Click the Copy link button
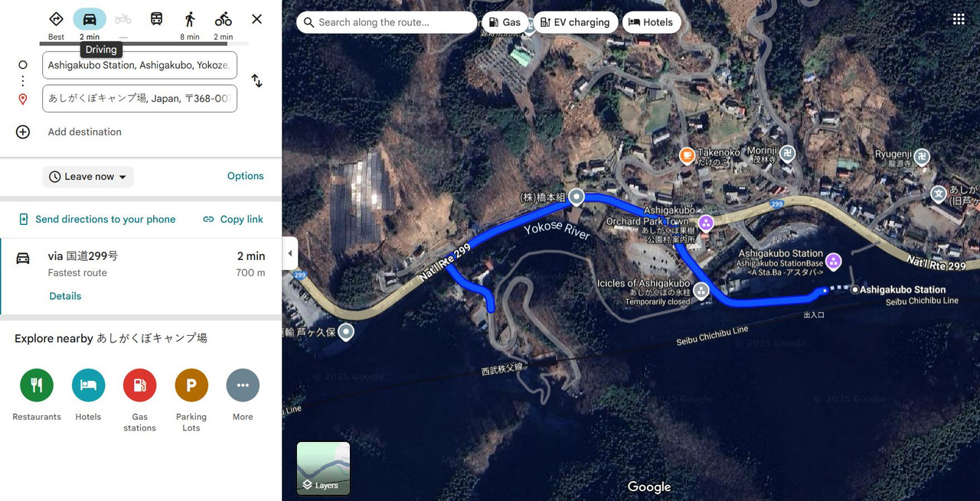Screen dimensions: 980x501 (233, 220)
